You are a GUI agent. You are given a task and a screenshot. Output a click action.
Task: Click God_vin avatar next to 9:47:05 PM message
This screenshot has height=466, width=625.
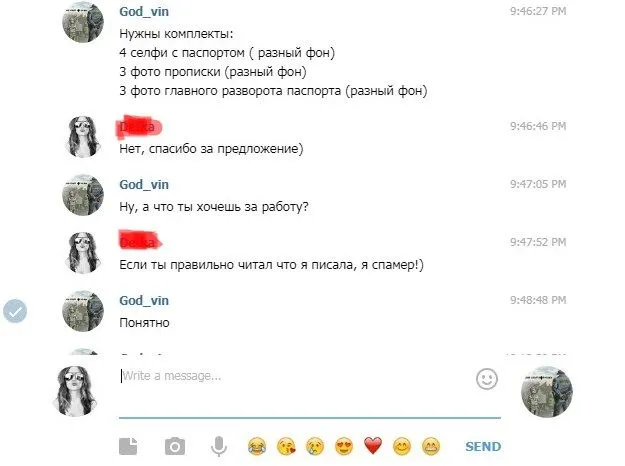coord(83,195)
